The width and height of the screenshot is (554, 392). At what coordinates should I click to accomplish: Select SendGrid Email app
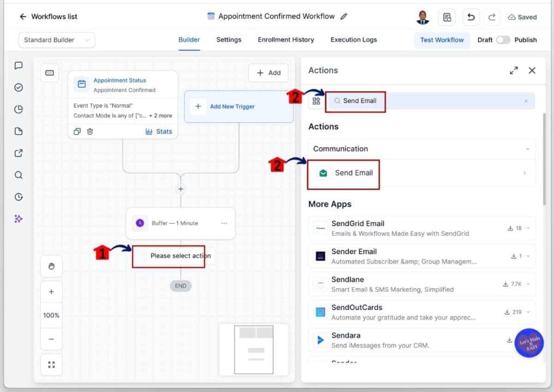click(421, 228)
